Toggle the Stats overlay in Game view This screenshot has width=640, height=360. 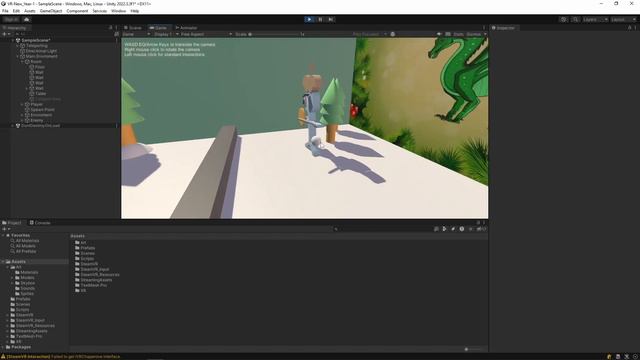pos(458,34)
